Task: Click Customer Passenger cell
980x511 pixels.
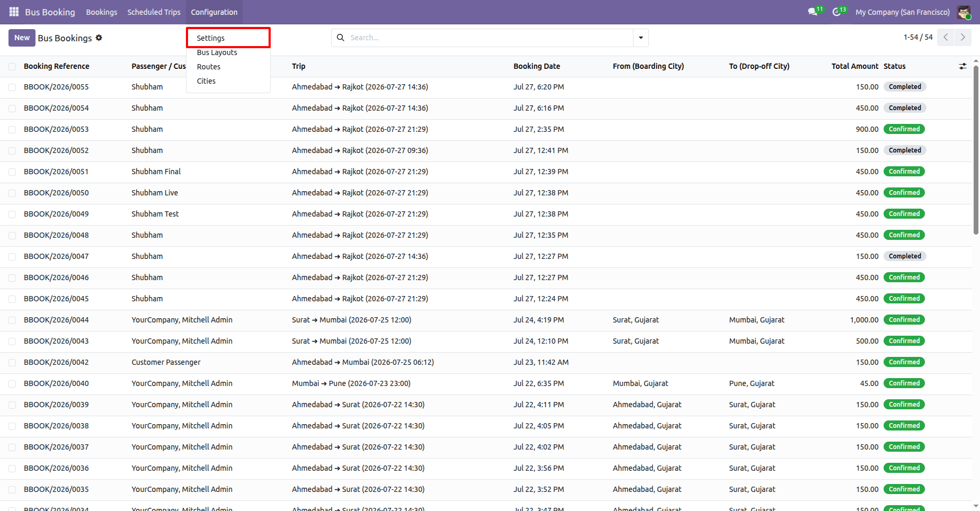Action: coord(166,362)
